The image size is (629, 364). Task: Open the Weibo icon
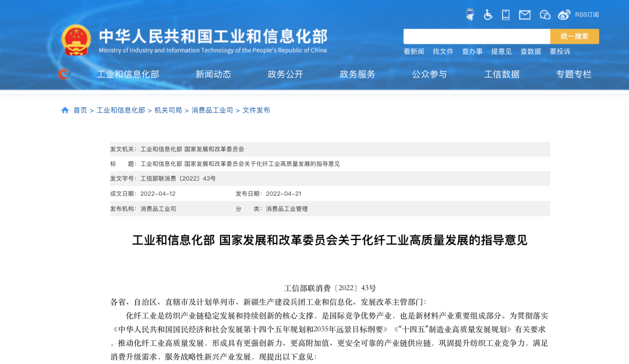pyautogui.click(x=564, y=15)
